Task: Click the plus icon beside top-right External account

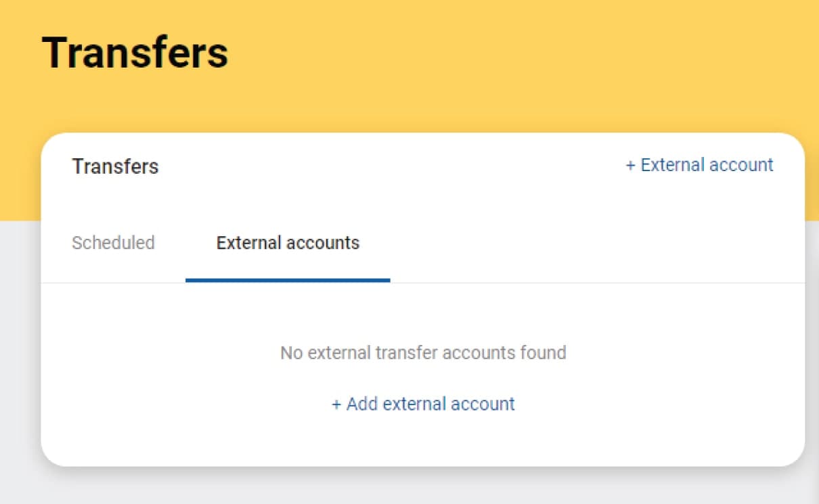Action: (x=630, y=166)
